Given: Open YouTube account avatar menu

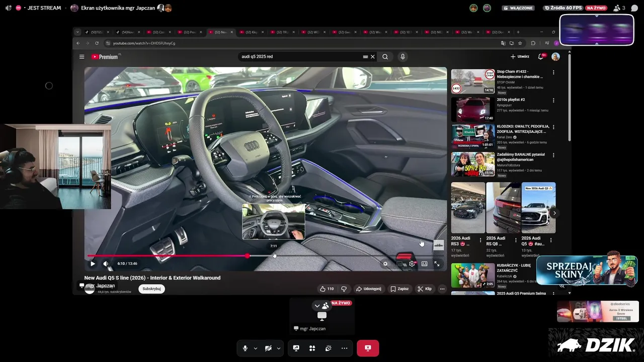Looking at the screenshot, I should point(555,57).
